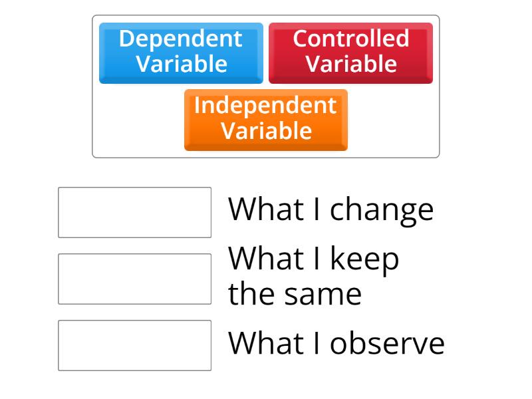The width and height of the screenshot is (532, 399).
Task: Click the What I observe definition label
Action: pyautogui.click(x=336, y=343)
